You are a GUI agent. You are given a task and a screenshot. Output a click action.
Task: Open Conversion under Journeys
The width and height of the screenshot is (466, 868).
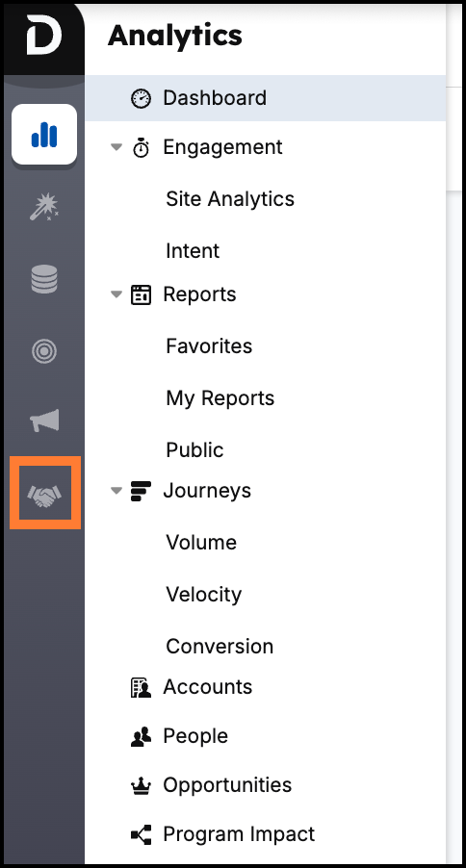(220, 646)
